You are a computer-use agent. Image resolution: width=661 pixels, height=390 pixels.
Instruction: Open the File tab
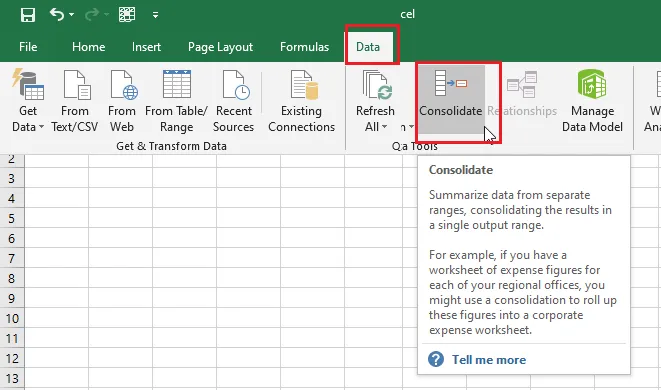pyautogui.click(x=28, y=47)
